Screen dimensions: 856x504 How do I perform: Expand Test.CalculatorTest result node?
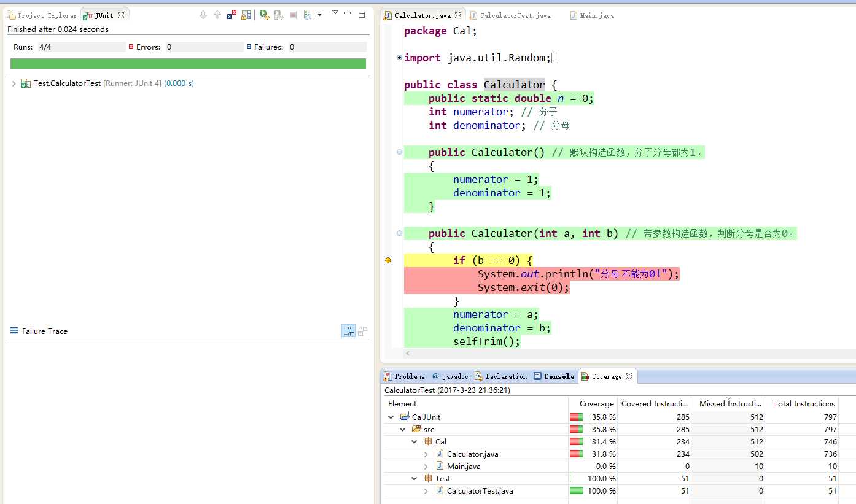(14, 83)
